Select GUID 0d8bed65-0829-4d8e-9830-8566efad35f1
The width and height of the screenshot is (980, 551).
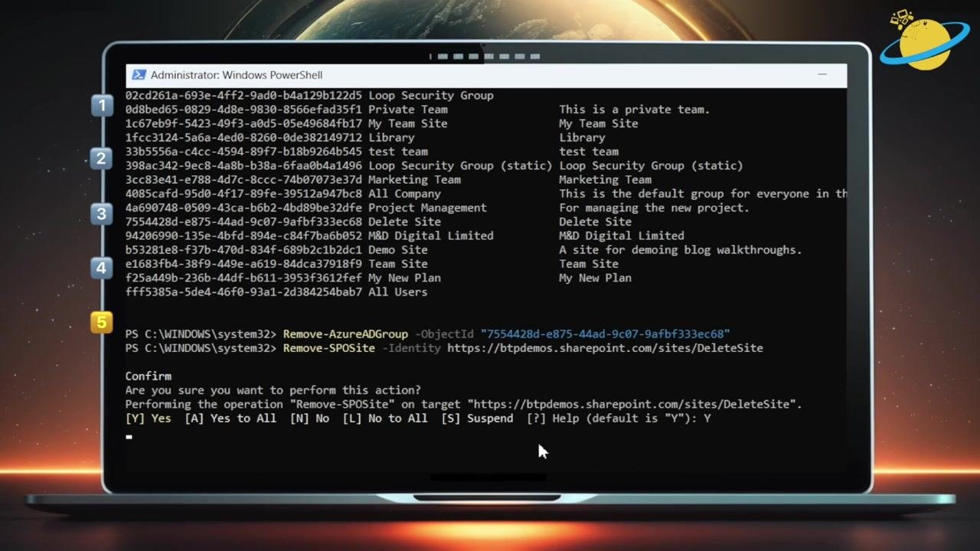[243, 109]
